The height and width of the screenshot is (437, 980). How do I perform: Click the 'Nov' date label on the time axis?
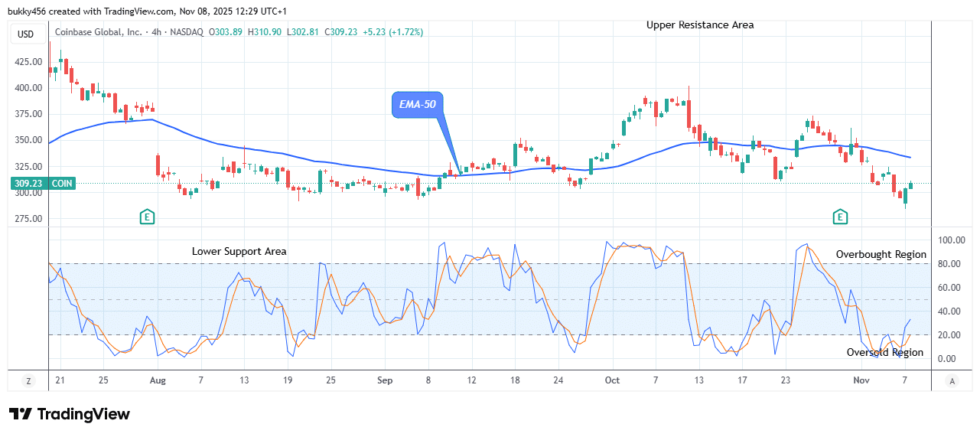pos(861,380)
